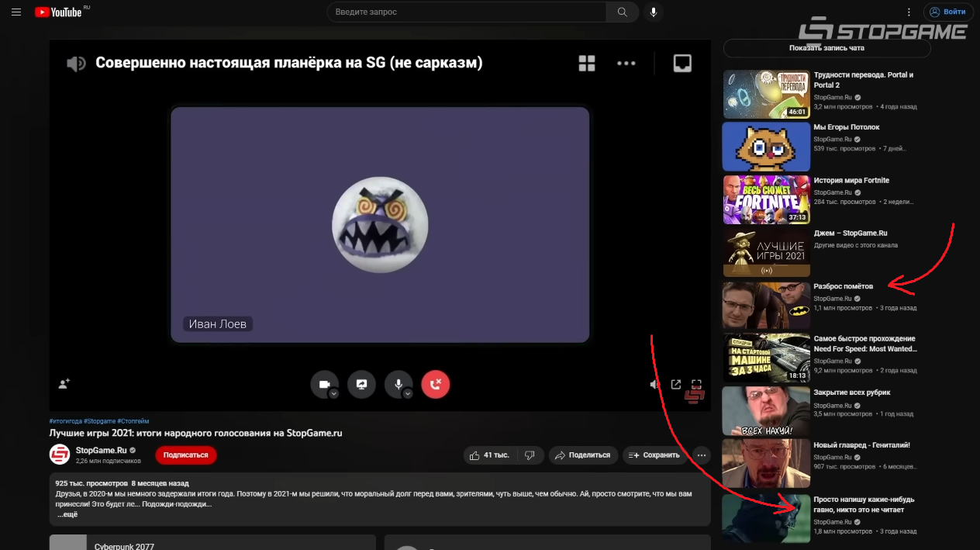Image resolution: width=980 pixels, height=550 pixels.
Task: Click the search magnifier button
Action: tap(623, 12)
